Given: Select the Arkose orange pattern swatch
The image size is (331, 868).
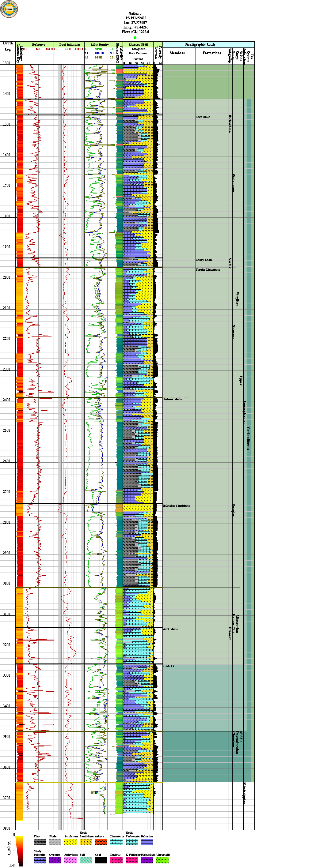Looking at the screenshot, I should click(101, 842).
